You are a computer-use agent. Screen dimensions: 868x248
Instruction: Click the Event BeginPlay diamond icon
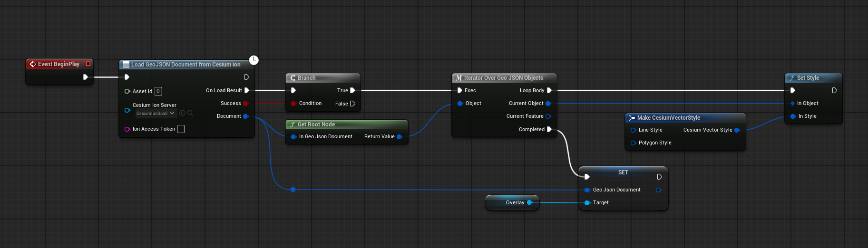click(x=33, y=64)
